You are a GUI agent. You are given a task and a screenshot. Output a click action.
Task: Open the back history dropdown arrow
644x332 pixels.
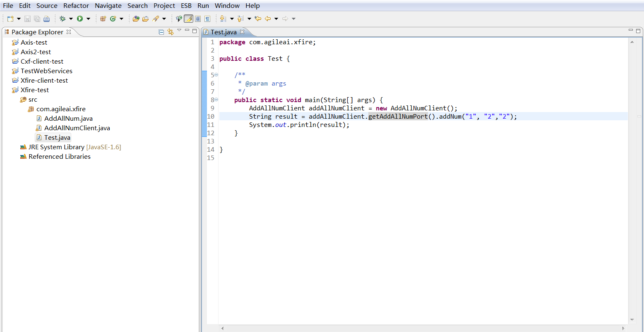(x=276, y=19)
